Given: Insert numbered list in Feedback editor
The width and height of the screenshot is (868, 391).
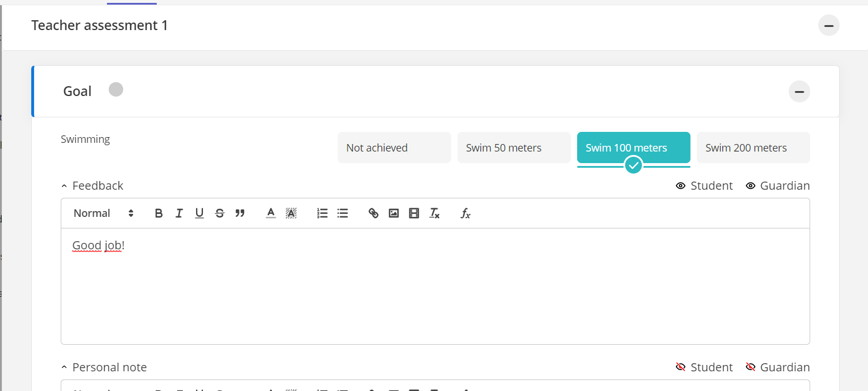Looking at the screenshot, I should coord(322,213).
